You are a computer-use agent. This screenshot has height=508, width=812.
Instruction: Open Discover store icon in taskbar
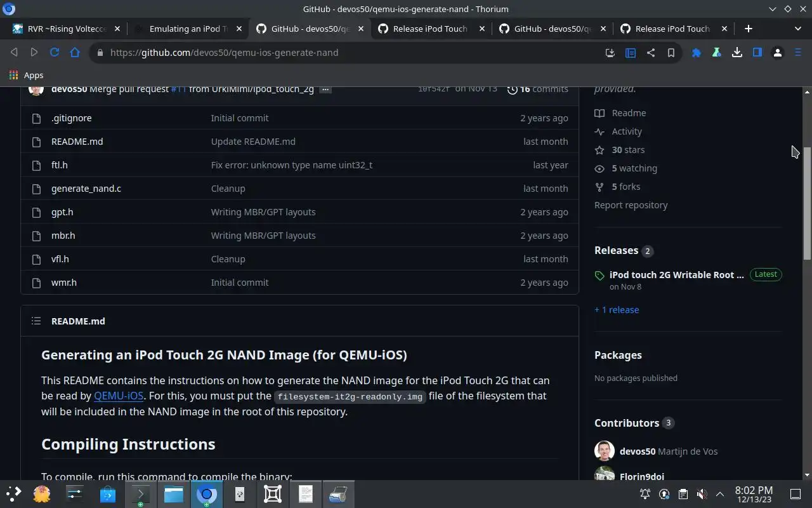tap(107, 494)
